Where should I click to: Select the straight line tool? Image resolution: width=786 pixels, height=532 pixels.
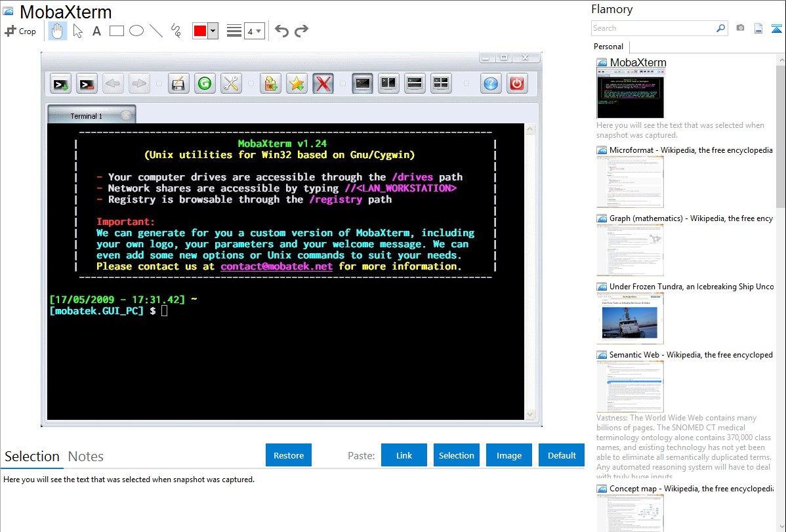coord(156,31)
